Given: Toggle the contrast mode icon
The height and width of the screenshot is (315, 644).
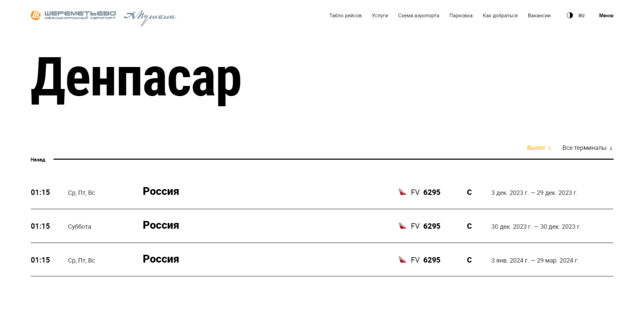Looking at the screenshot, I should coord(570,16).
